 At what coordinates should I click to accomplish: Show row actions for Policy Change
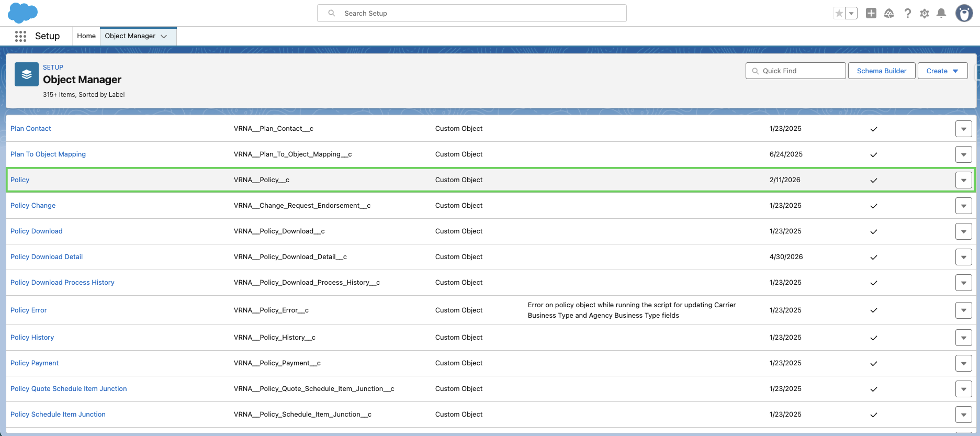click(x=964, y=206)
